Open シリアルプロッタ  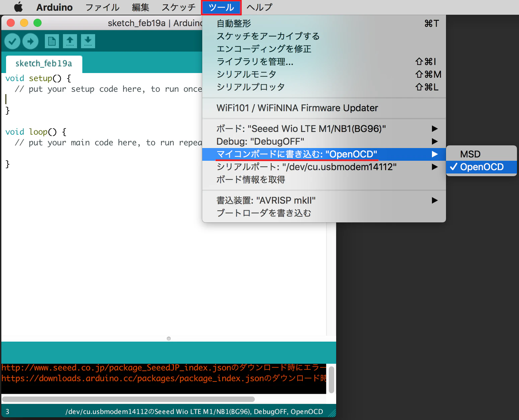(324, 87)
